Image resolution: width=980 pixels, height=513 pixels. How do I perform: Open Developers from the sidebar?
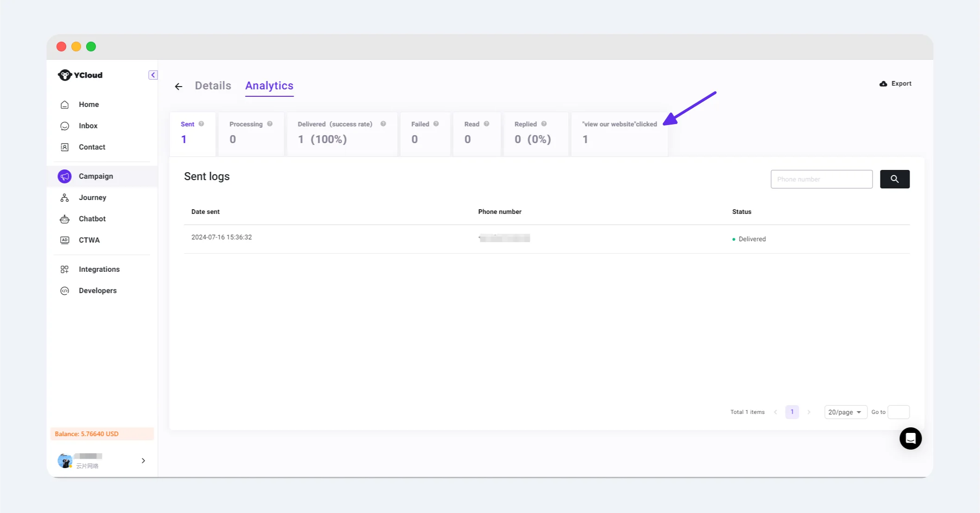[97, 291]
